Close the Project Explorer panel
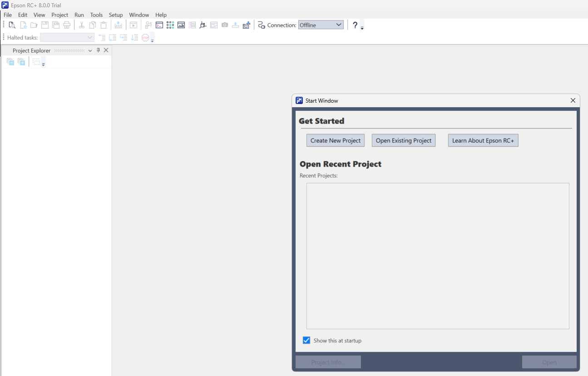Screen dimensions: 588x376 pyautogui.click(x=106, y=50)
